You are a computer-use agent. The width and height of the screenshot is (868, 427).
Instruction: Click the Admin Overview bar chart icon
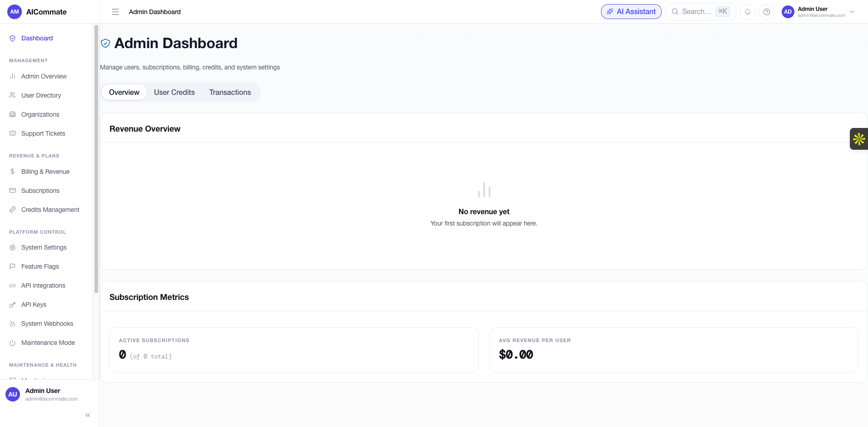[13, 76]
